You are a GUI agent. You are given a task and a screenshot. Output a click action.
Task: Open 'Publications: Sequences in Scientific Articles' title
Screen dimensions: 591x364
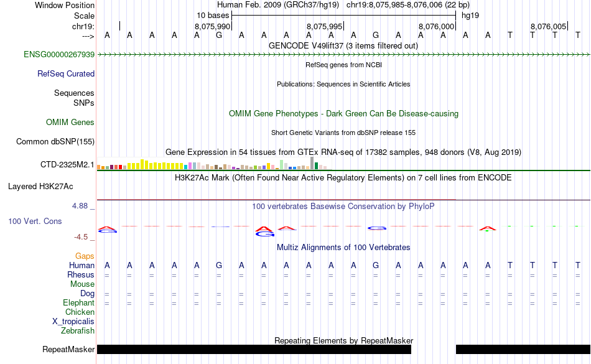pyautogui.click(x=343, y=84)
